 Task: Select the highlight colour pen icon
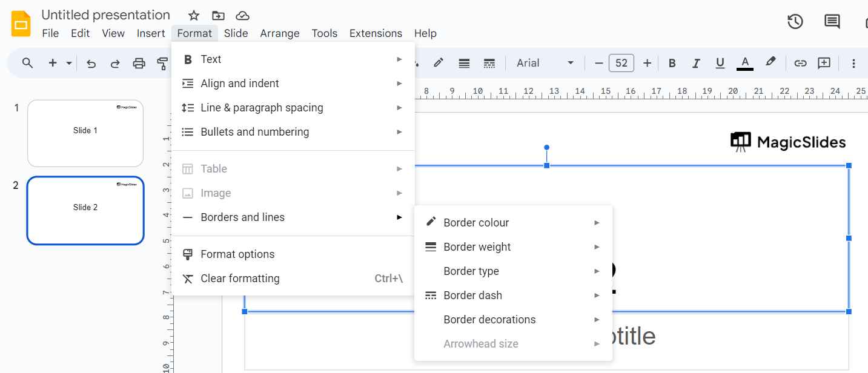coord(770,62)
